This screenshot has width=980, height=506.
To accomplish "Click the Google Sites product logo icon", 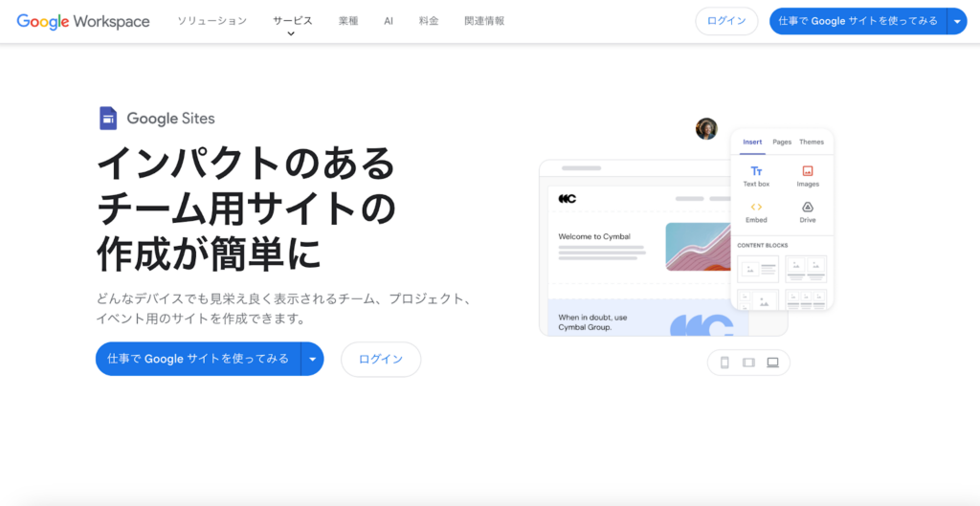I will [x=108, y=118].
